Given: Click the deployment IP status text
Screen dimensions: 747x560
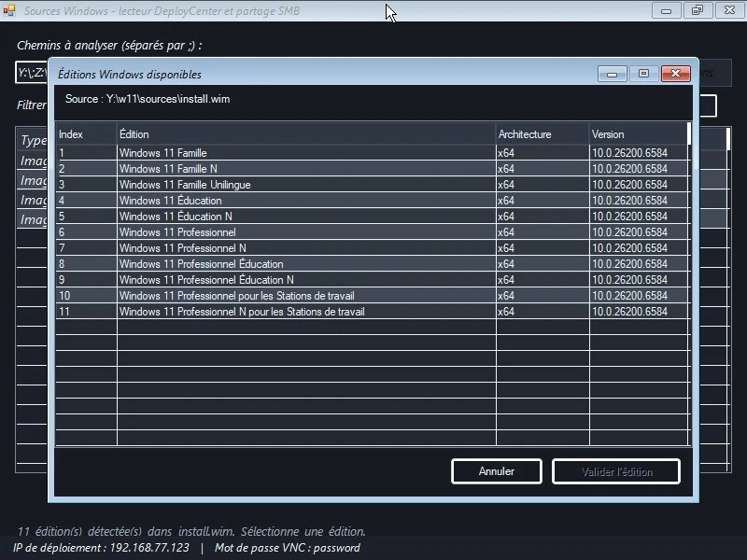Looking at the screenshot, I should (x=101, y=548).
